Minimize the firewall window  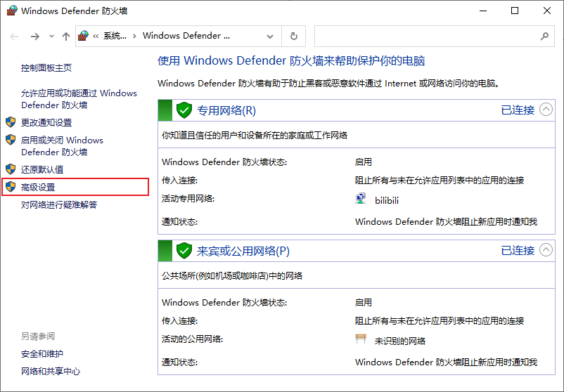pyautogui.click(x=483, y=11)
